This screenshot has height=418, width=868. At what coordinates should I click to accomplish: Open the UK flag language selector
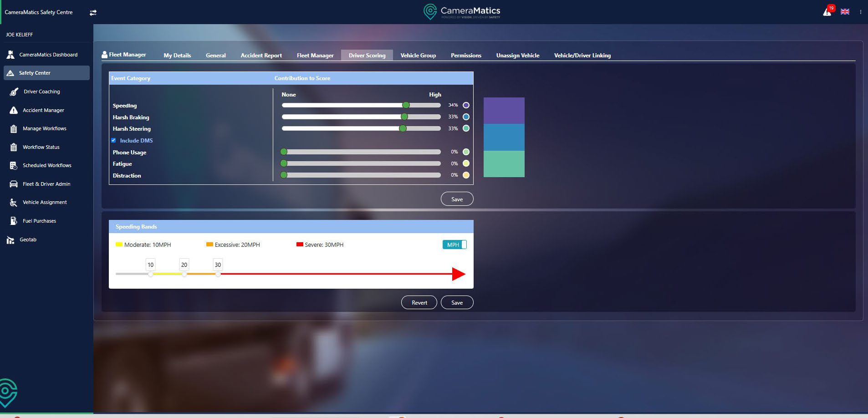[845, 12]
